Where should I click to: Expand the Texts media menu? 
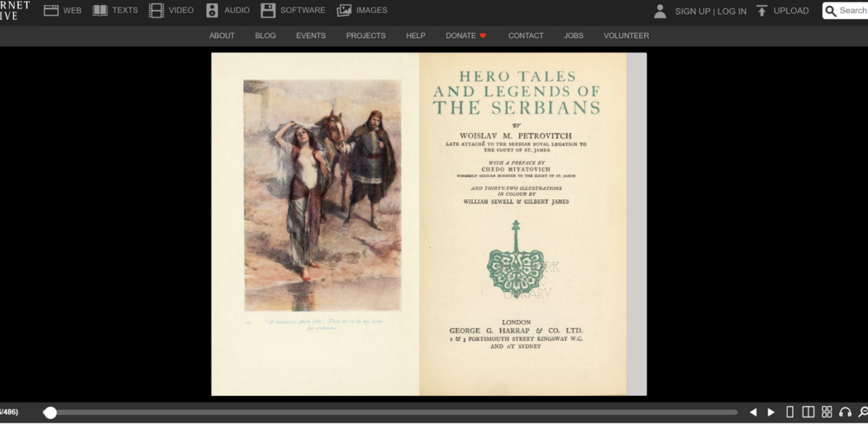115,11
